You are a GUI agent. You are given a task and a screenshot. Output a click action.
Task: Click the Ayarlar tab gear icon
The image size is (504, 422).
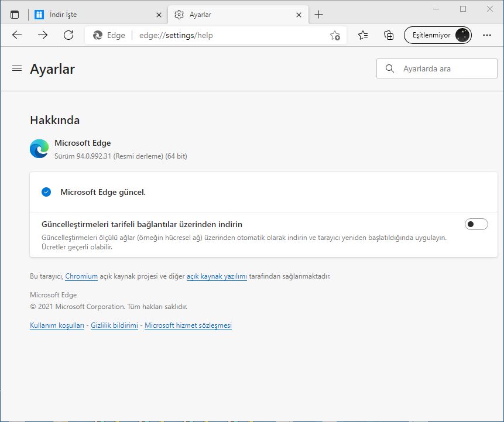[x=179, y=15]
